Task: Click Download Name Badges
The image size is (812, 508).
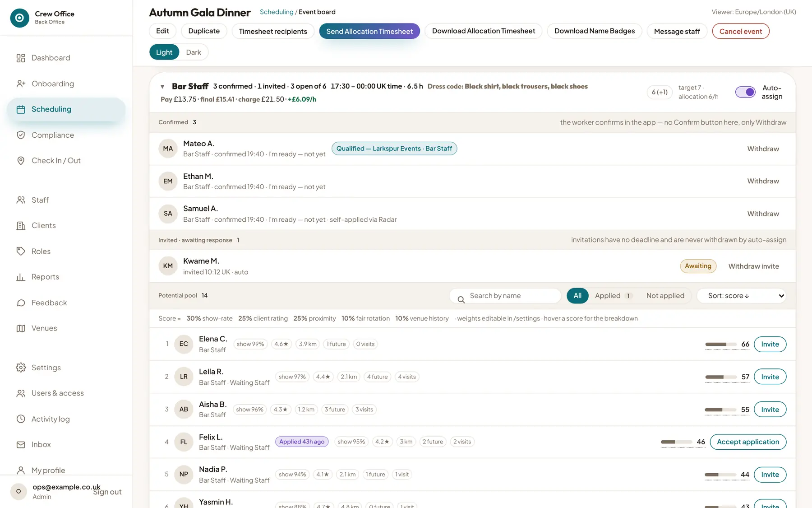Action: (x=595, y=31)
